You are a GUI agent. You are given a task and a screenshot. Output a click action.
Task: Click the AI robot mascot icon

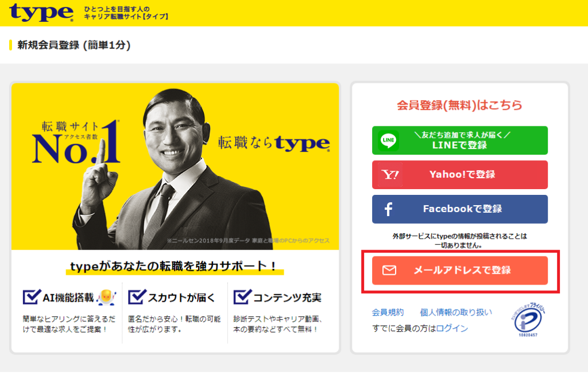click(106, 298)
